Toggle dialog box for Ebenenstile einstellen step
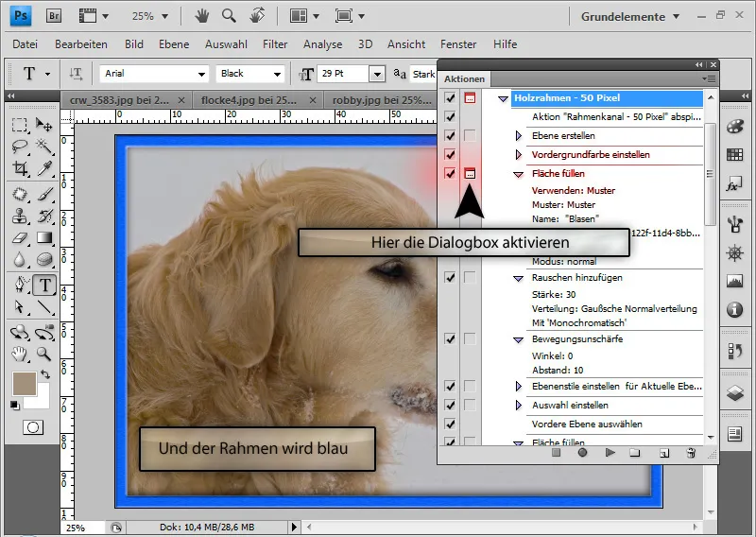This screenshot has width=756, height=537. pos(470,386)
